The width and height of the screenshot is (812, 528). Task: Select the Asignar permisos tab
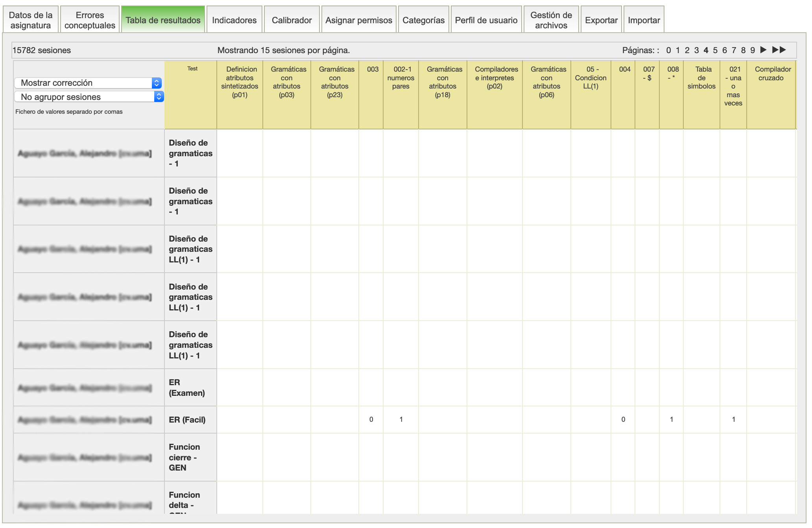point(358,20)
